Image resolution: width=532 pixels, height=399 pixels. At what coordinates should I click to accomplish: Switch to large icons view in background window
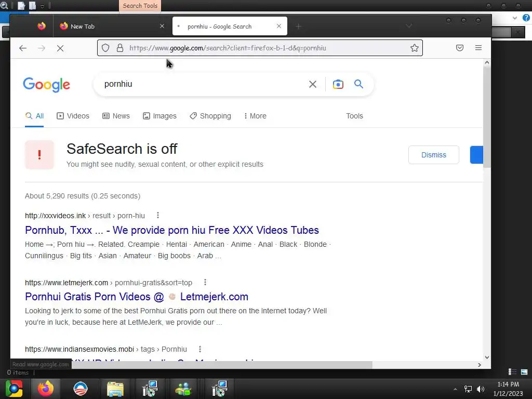[x=524, y=372]
